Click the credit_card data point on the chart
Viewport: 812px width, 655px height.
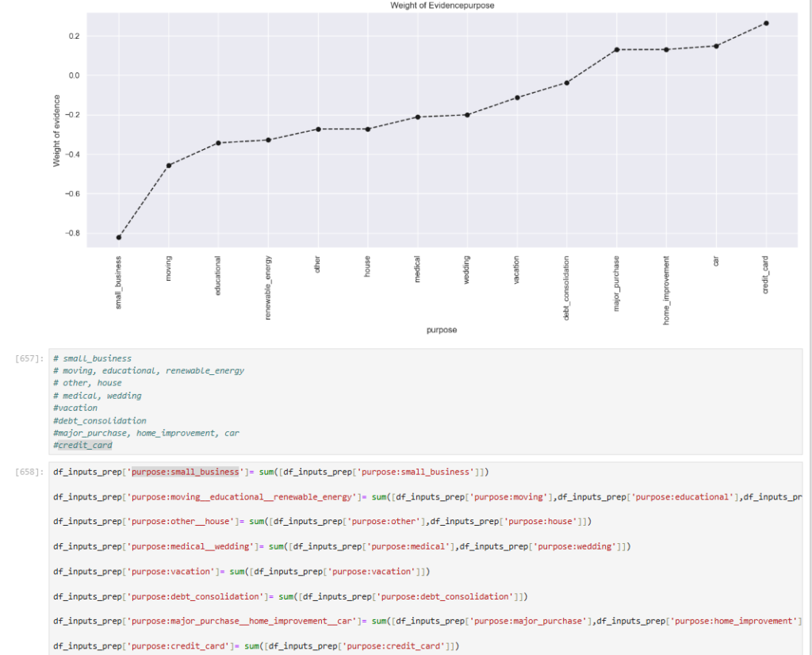tap(766, 23)
